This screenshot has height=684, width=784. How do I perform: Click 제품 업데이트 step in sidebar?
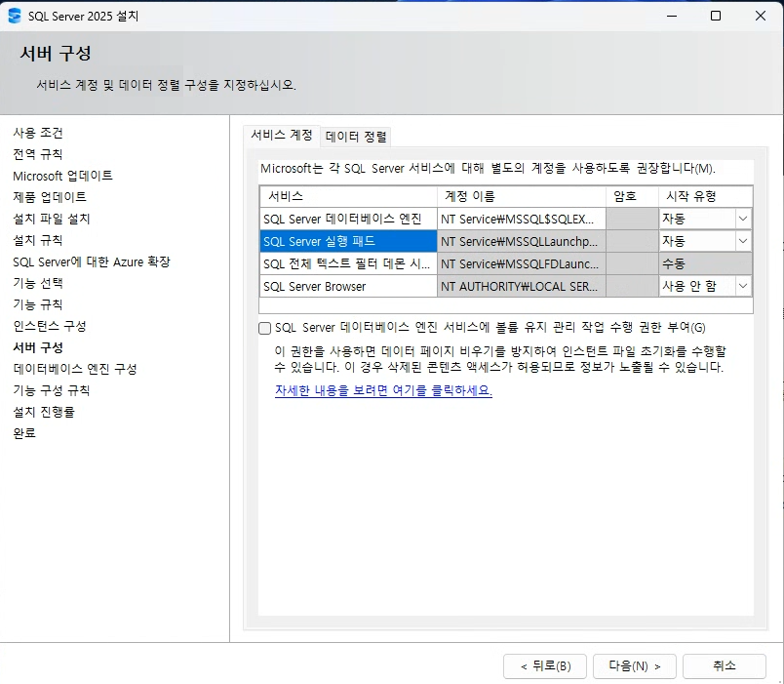pos(50,197)
